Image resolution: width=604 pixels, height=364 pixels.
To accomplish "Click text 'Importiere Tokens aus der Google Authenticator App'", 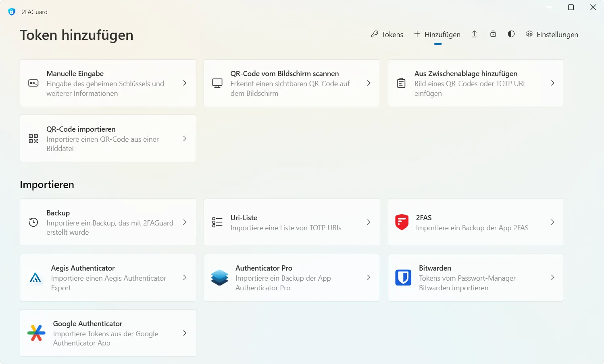I will 106,338.
